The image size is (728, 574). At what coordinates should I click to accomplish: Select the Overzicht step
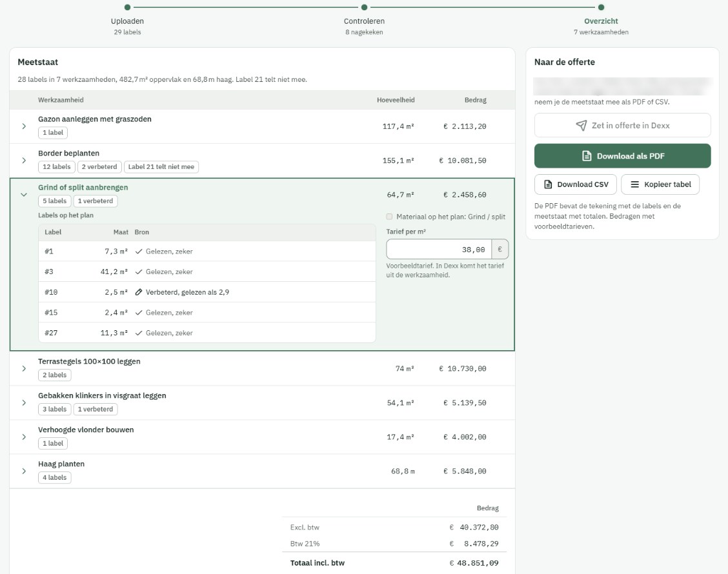coord(601,21)
